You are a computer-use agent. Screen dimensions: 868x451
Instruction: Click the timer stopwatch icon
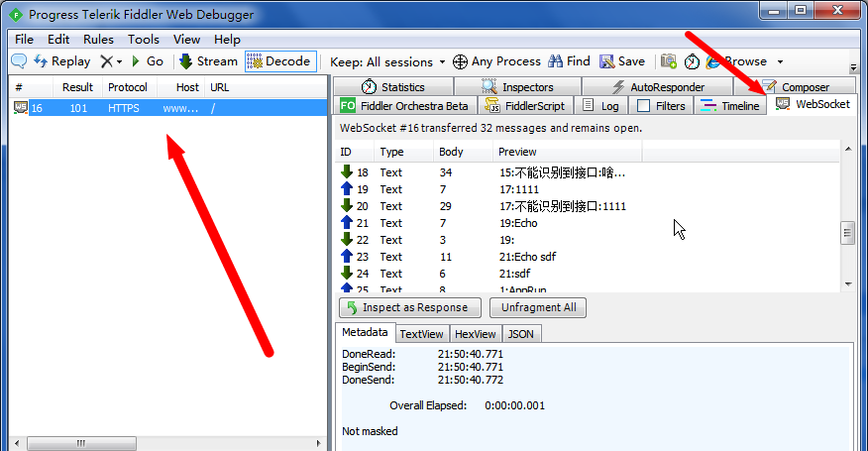pos(692,61)
